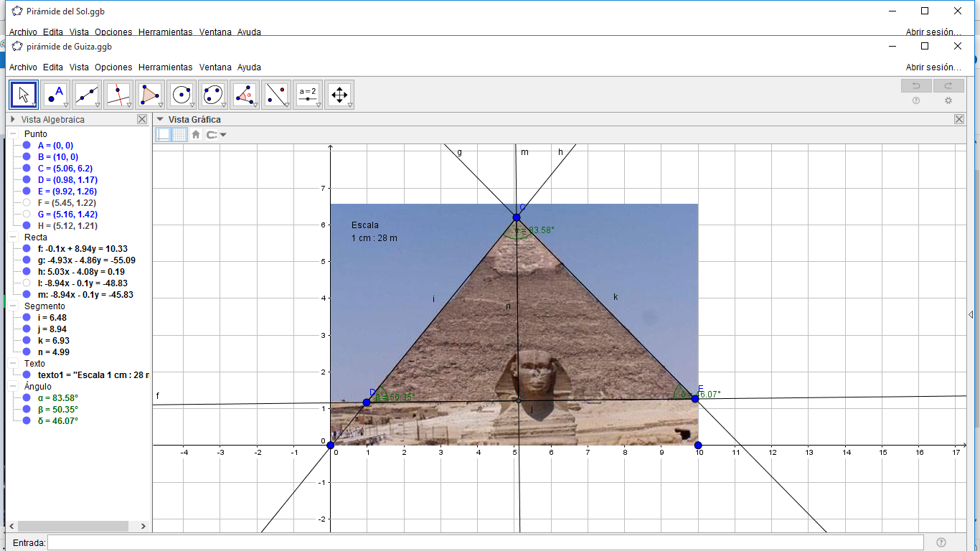Show hidden line l in Recta list

click(27, 283)
